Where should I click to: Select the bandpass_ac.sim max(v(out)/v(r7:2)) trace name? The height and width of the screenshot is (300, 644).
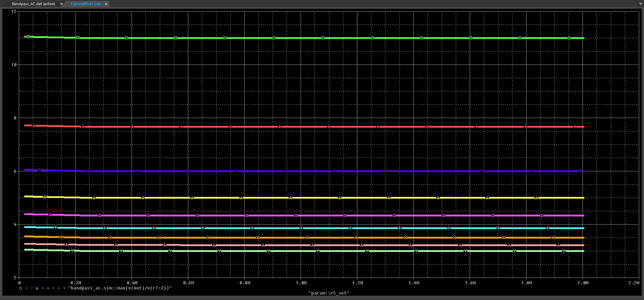tap(119, 288)
